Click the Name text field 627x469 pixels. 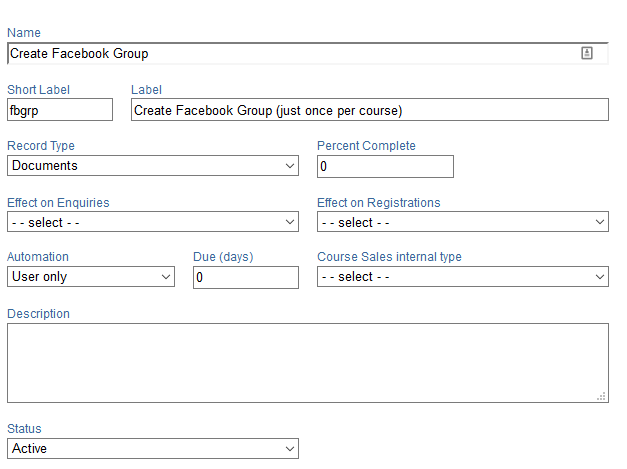(x=290, y=54)
